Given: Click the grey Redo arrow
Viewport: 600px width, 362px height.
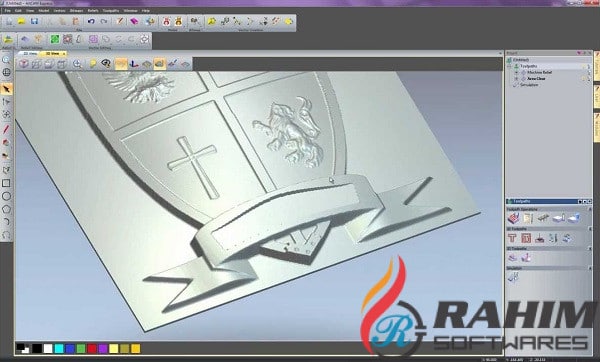Looking at the screenshot, I should (x=104, y=21).
